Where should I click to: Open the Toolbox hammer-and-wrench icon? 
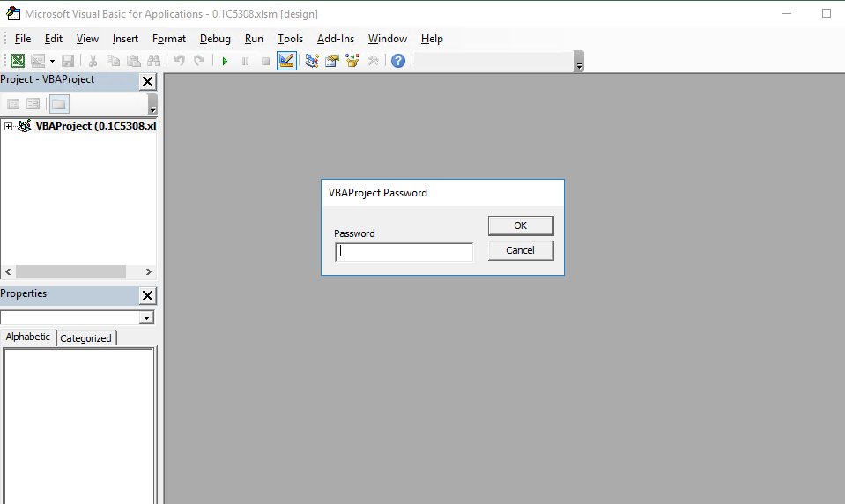[x=373, y=61]
